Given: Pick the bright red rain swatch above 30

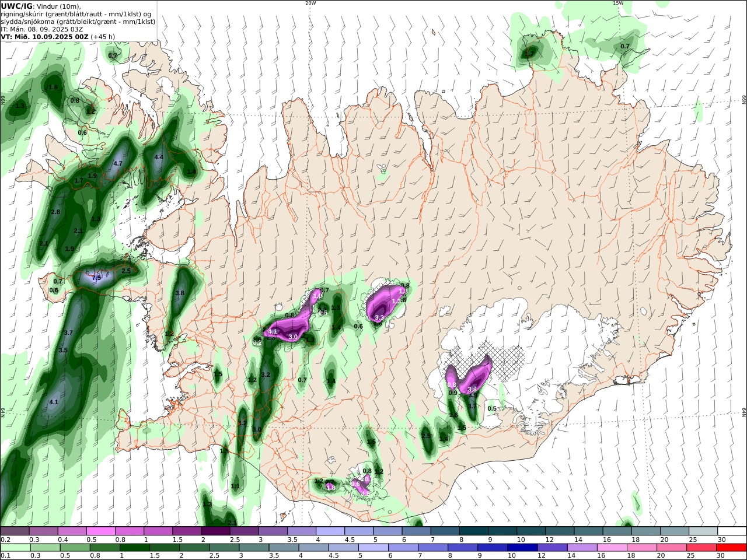Looking at the screenshot, I should click(x=732, y=548).
